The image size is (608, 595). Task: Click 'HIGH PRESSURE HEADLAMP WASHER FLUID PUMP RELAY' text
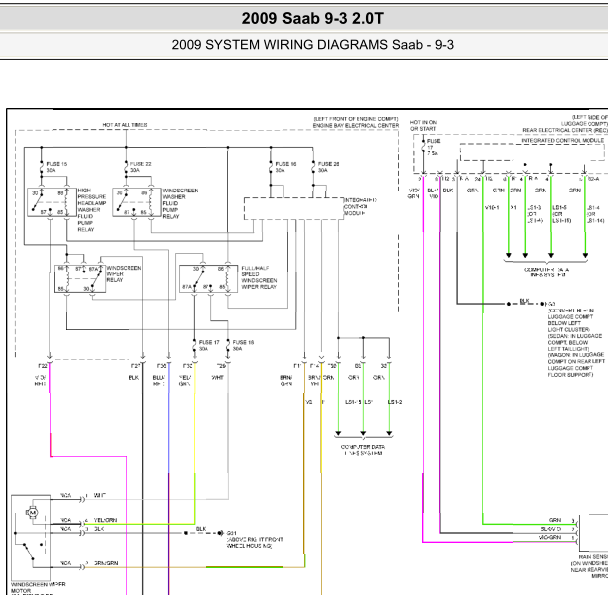click(x=92, y=210)
